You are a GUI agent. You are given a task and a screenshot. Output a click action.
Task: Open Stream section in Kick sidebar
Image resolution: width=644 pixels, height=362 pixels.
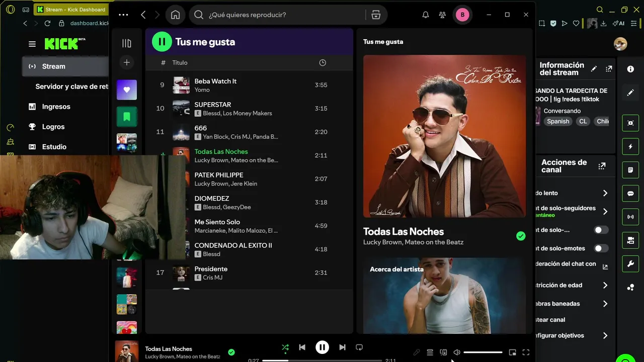(x=65, y=66)
